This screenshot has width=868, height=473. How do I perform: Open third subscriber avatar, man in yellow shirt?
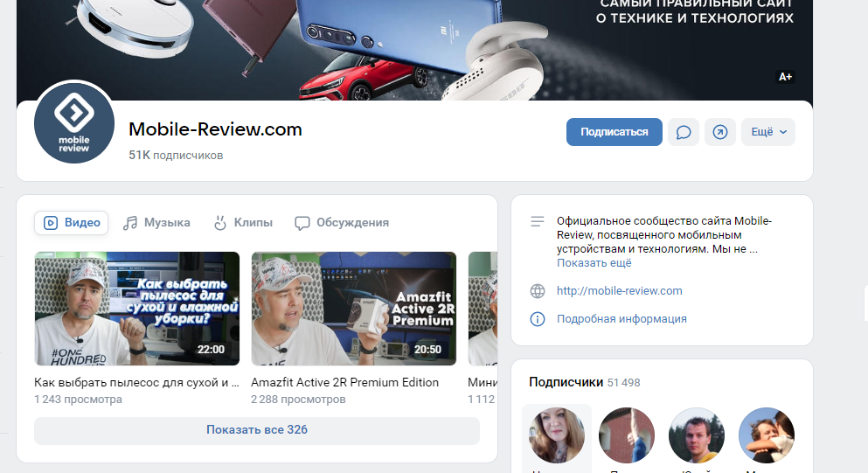pos(697,435)
